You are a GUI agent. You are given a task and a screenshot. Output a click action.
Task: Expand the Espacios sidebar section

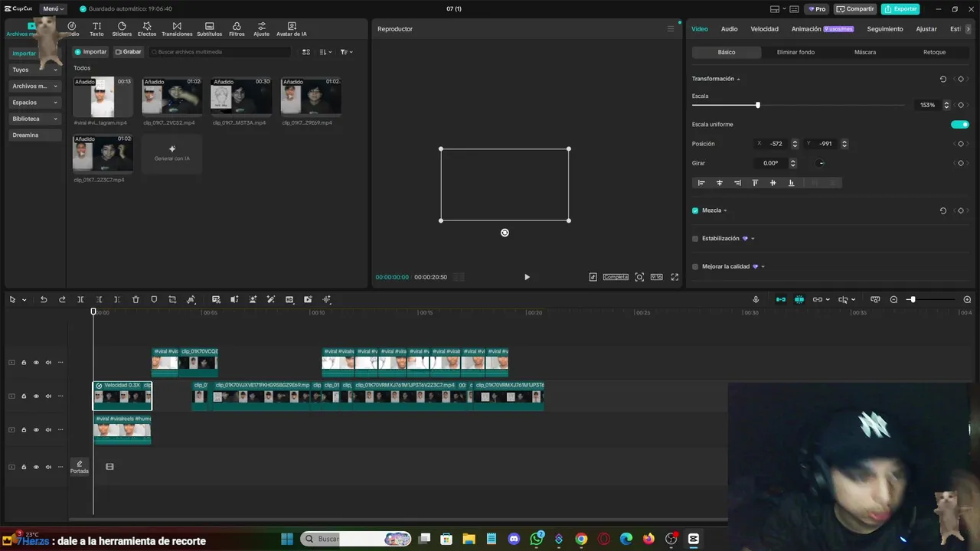35,103
